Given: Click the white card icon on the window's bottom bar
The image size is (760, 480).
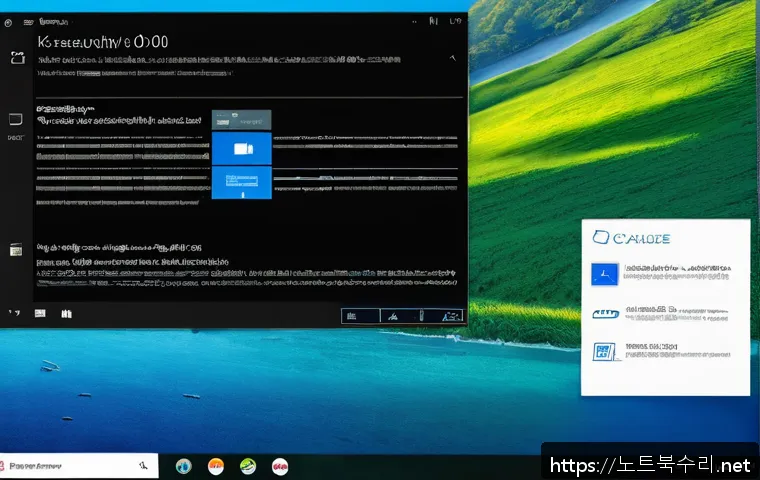Looking at the screenshot, I should tap(40, 313).
